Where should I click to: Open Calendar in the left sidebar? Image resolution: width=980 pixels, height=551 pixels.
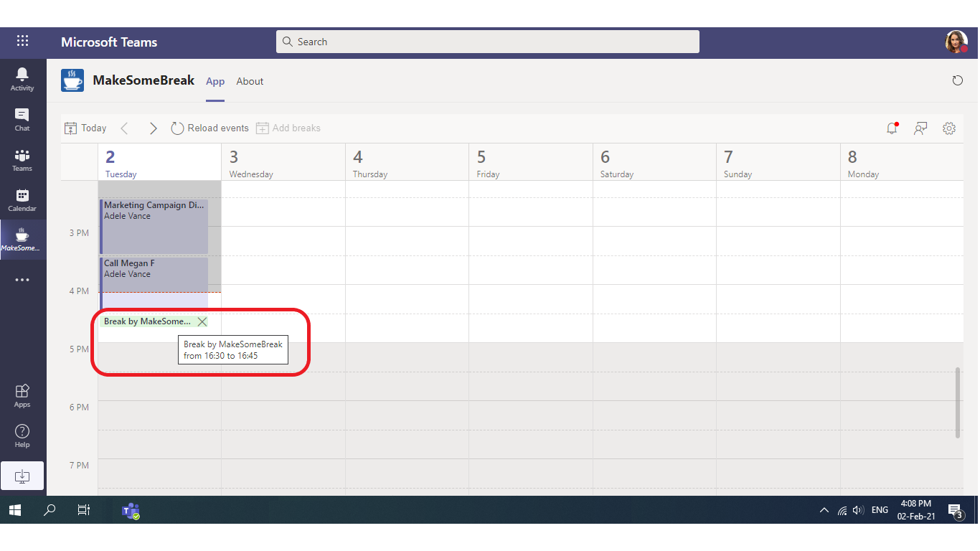[22, 199]
